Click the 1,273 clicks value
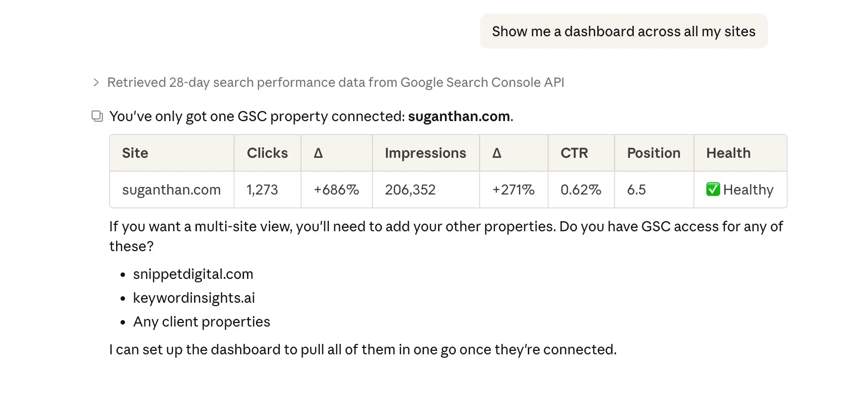This screenshot has height=396, width=868. [262, 190]
